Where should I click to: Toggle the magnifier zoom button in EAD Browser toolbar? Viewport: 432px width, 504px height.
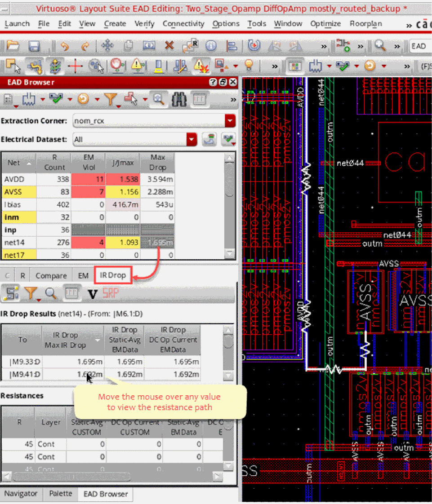[158, 98]
